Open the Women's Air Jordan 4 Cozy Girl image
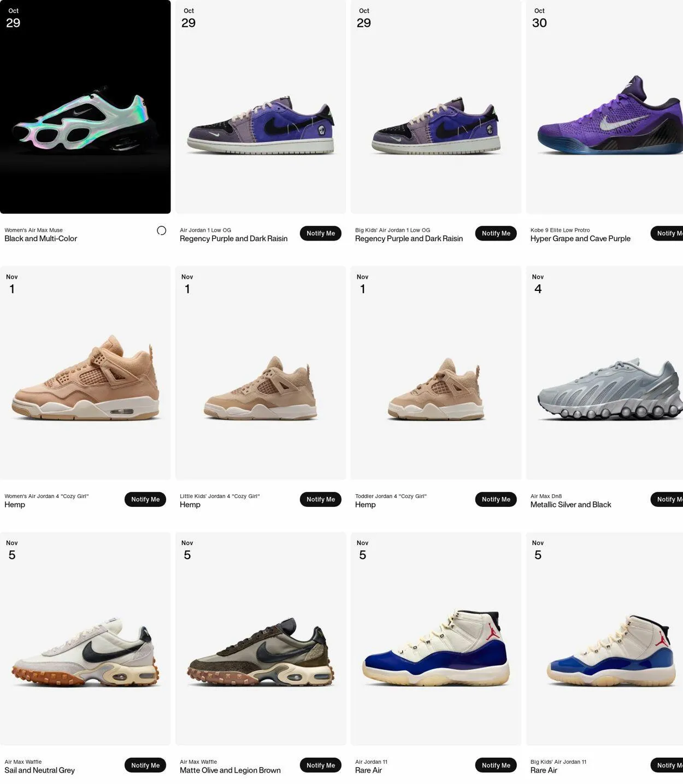Screen dimensions: 683x784 (x=85, y=373)
